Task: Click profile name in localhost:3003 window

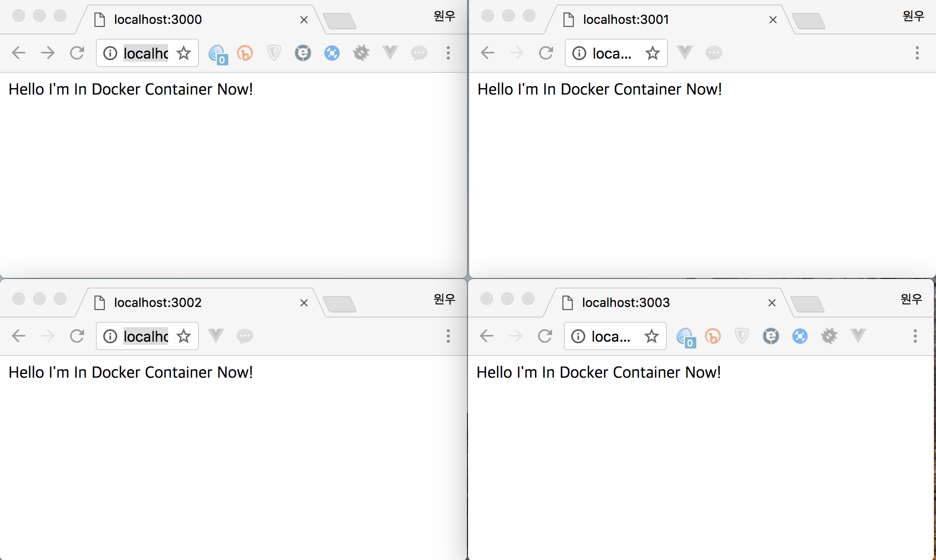Action: pyautogui.click(x=911, y=299)
